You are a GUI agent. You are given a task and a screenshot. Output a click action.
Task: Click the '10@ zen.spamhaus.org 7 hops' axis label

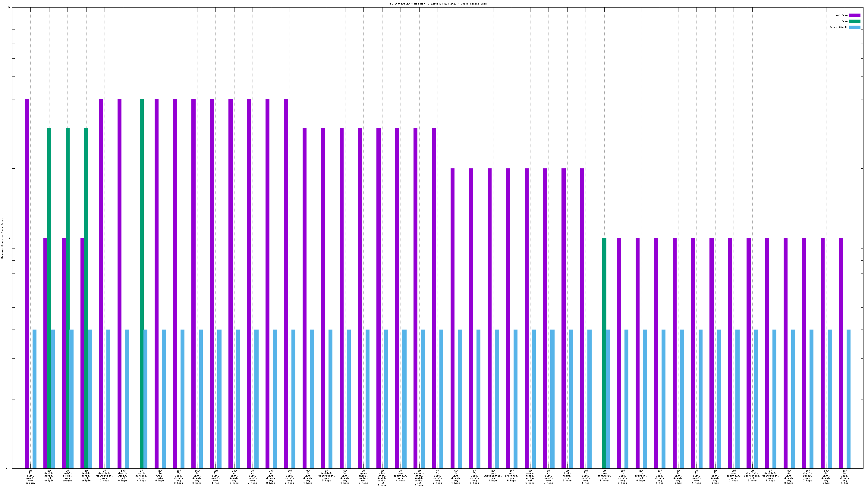pyautogui.click(x=734, y=476)
